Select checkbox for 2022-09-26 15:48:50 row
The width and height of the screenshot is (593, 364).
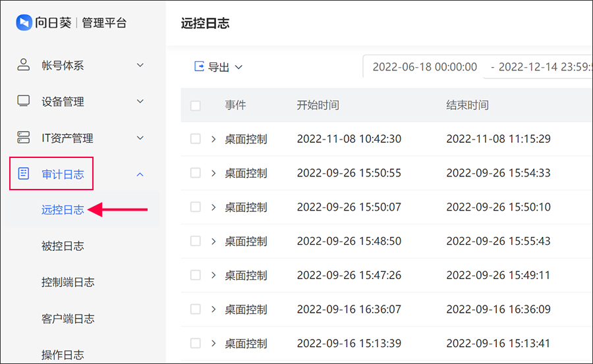coord(196,241)
